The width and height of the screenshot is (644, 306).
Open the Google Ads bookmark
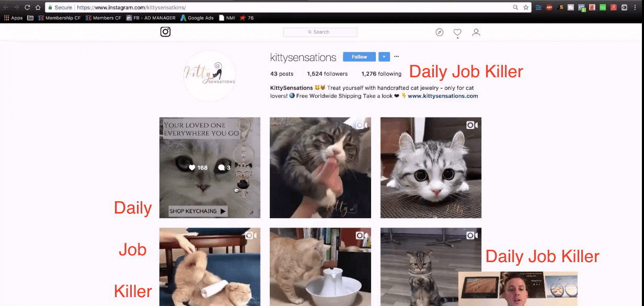(x=197, y=18)
